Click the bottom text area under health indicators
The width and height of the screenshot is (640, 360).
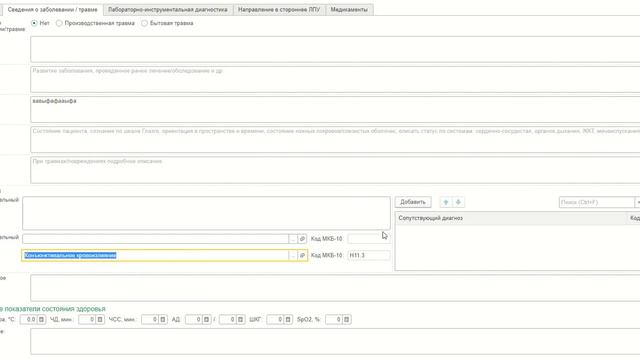click(335, 341)
